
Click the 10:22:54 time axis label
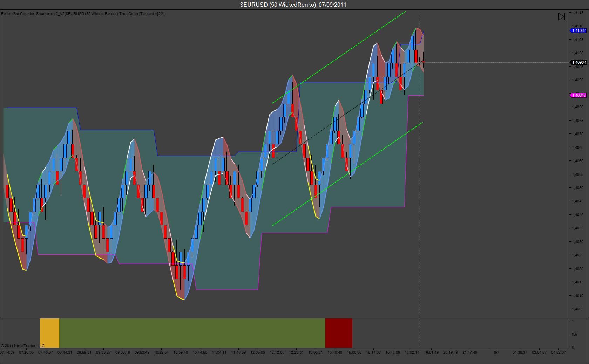click(x=161, y=352)
